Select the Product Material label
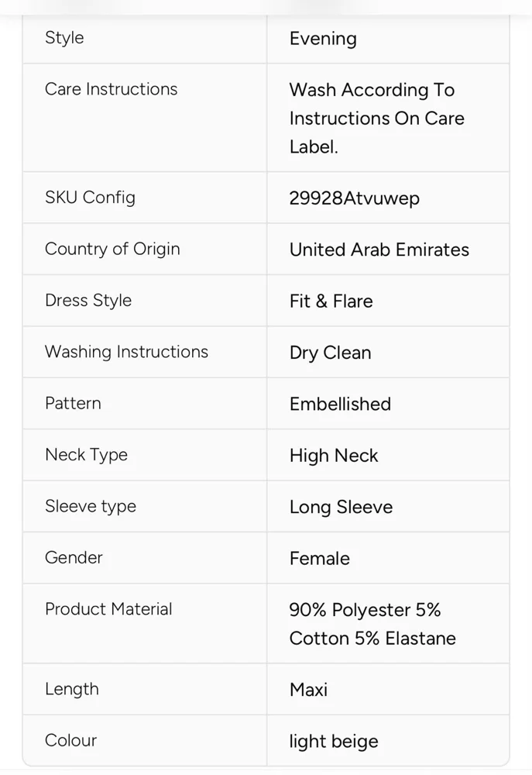 click(x=108, y=609)
